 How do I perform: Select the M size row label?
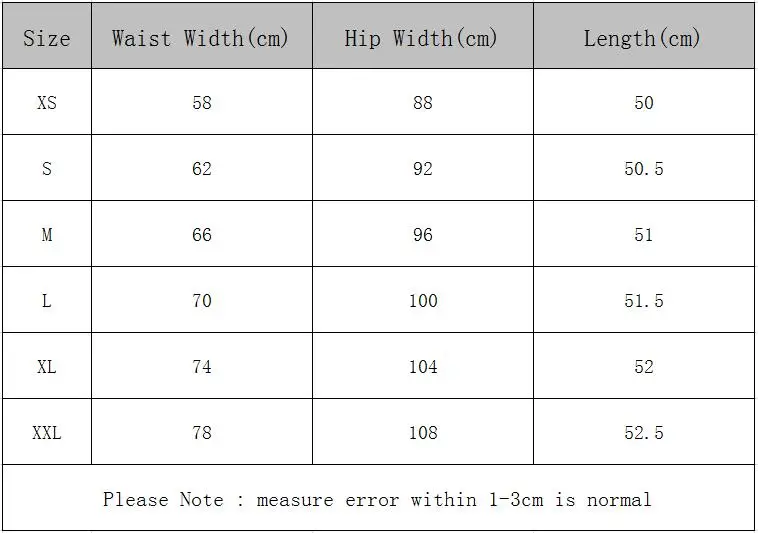[47, 235]
